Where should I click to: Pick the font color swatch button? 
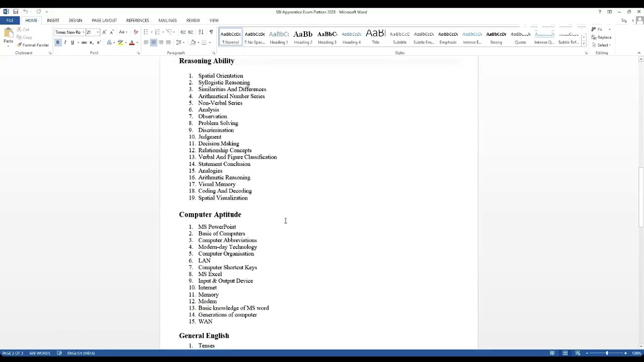[132, 43]
